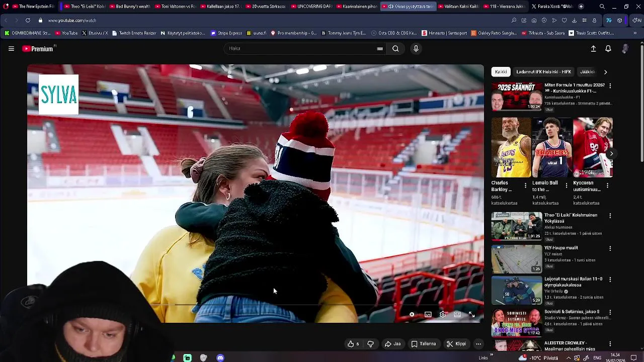Go to the YouTube Premium home logo
Viewport: 644px width, 362px height.
coord(39,49)
